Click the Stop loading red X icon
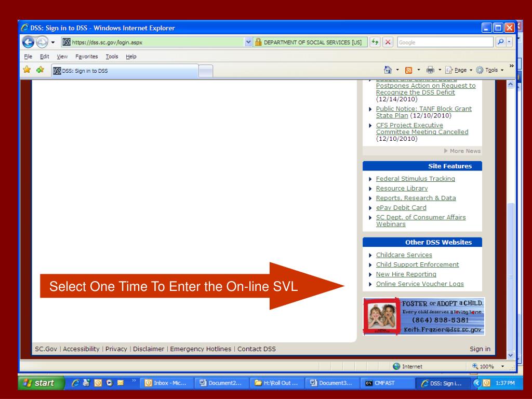 tap(388, 42)
